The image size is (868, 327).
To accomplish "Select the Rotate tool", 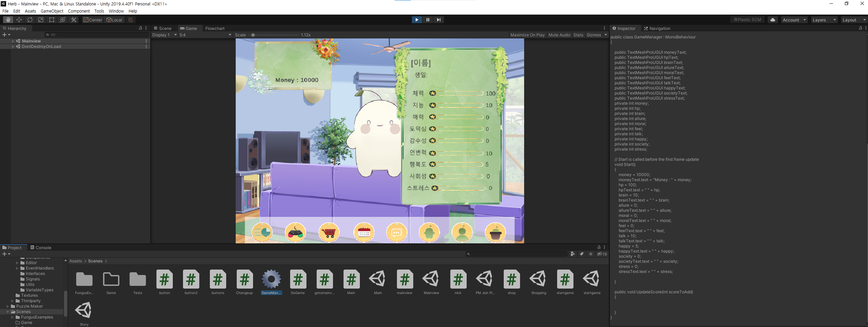I will click(30, 19).
